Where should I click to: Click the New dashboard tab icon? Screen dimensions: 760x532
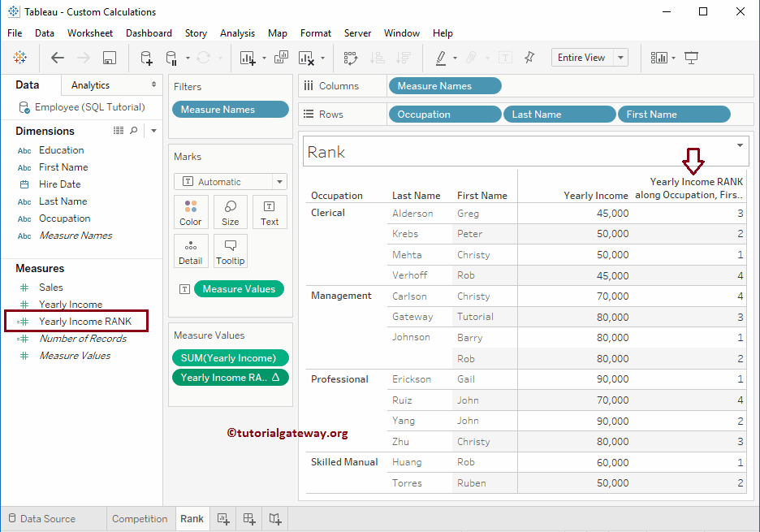[250, 519]
